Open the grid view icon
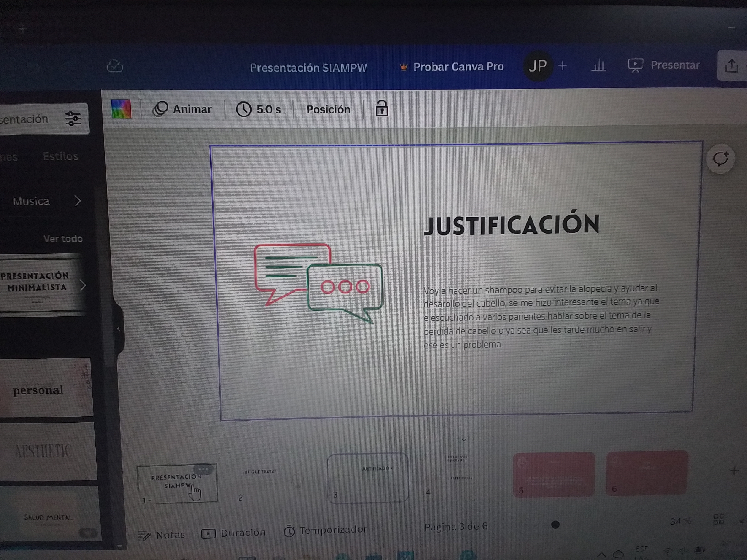Viewport: 747px width, 560px height. pos(719,519)
